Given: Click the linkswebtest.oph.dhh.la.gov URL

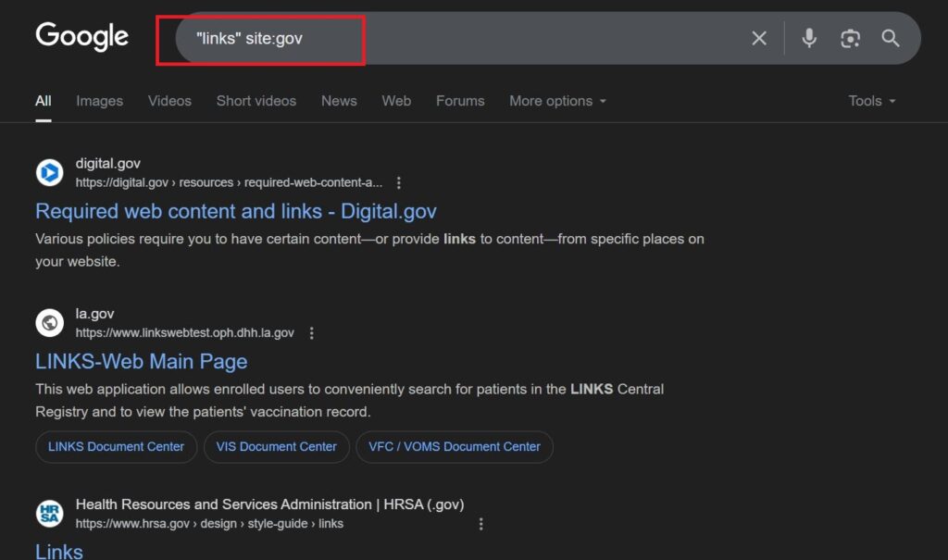Looking at the screenshot, I should coord(184,333).
